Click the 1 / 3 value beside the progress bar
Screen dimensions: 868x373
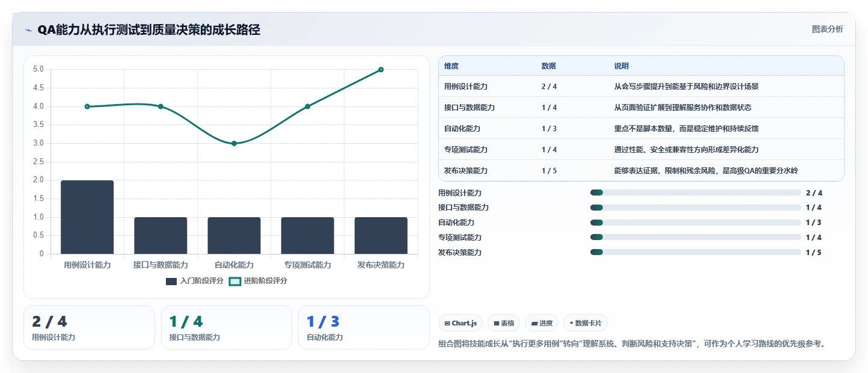814,223
